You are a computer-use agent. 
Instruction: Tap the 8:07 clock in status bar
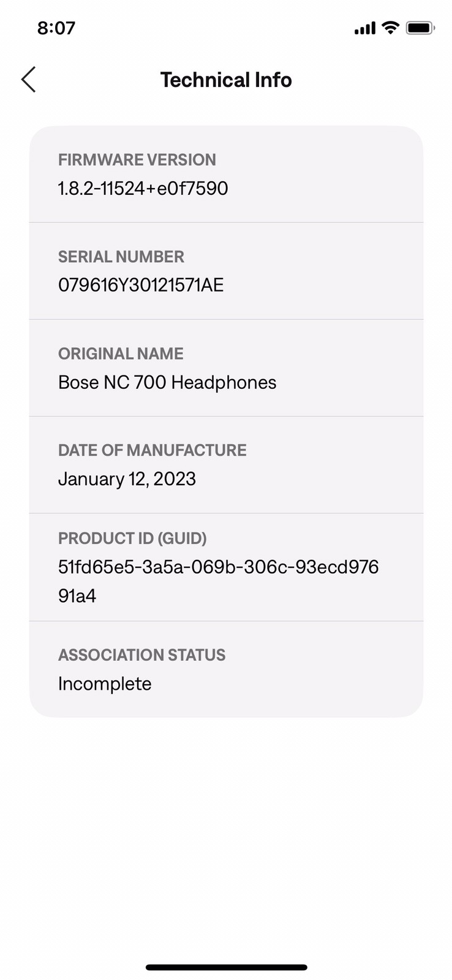(56, 28)
